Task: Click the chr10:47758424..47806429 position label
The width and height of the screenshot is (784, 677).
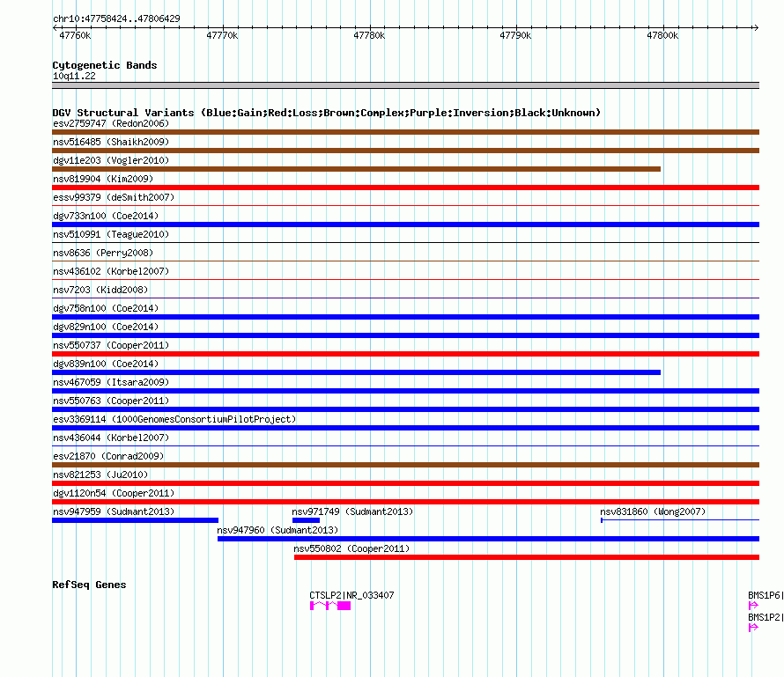Action: [116, 18]
